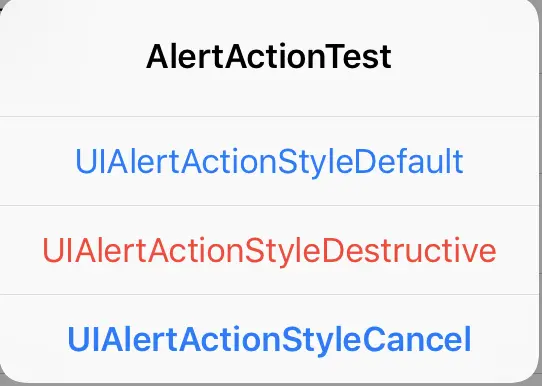
Task: Cancel the AlertActionTest alert dialog
Action: click(269, 339)
